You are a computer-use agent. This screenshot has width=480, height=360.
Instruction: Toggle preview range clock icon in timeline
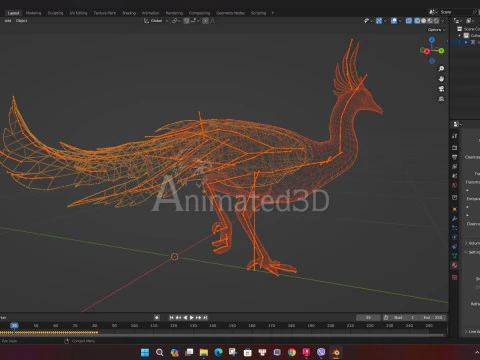pyautogui.click(x=386, y=317)
